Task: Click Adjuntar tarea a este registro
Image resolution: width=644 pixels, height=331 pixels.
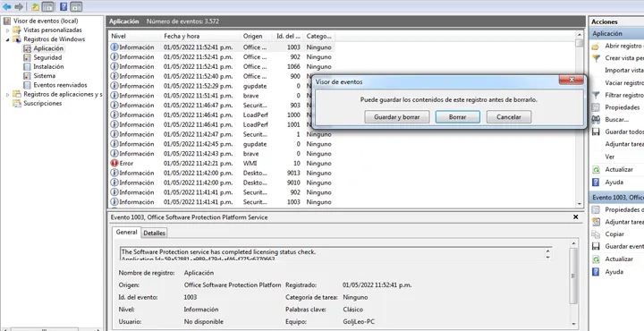Action: pos(624,144)
